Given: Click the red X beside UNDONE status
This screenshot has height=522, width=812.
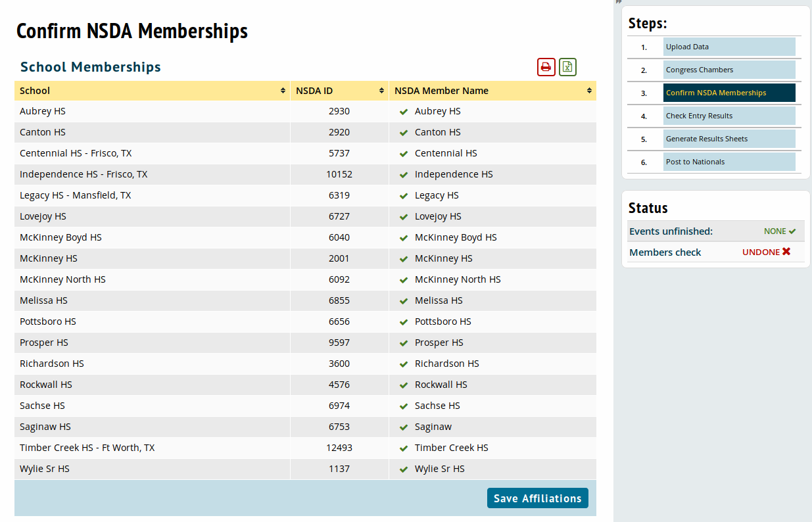Looking at the screenshot, I should (786, 252).
